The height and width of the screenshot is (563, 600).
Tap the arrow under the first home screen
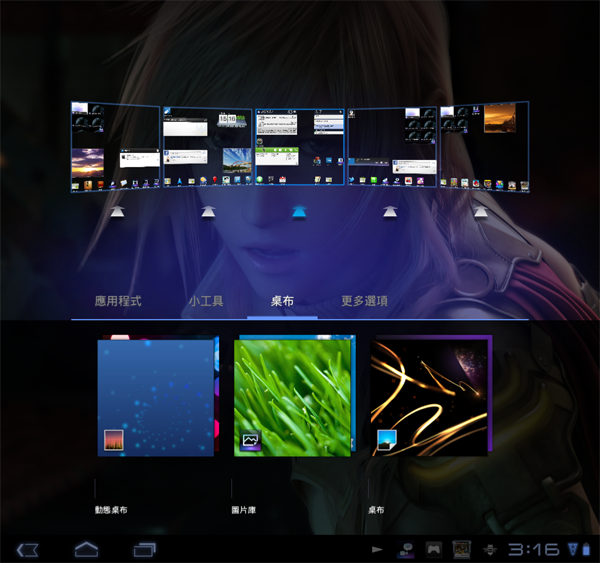click(117, 211)
